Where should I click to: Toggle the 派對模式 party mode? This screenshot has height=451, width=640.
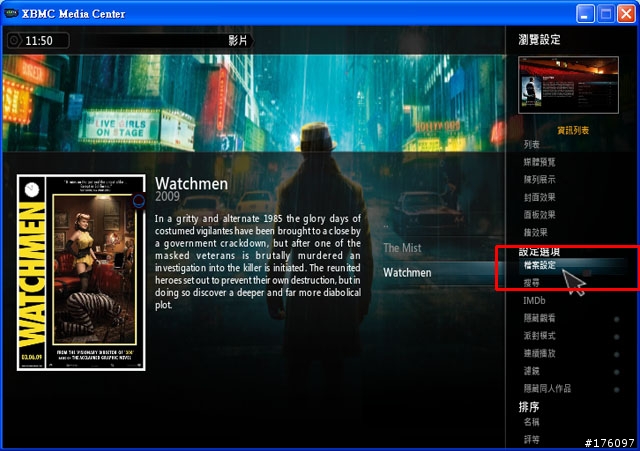click(571, 336)
